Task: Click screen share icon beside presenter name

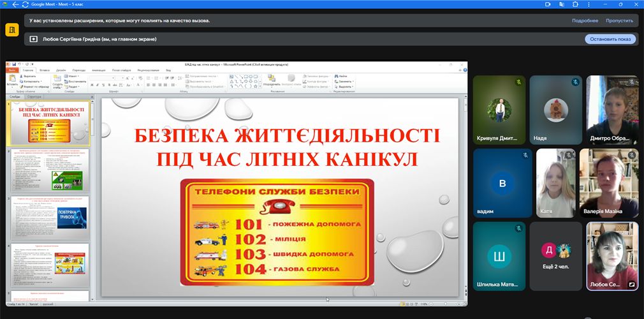Action: [x=34, y=39]
